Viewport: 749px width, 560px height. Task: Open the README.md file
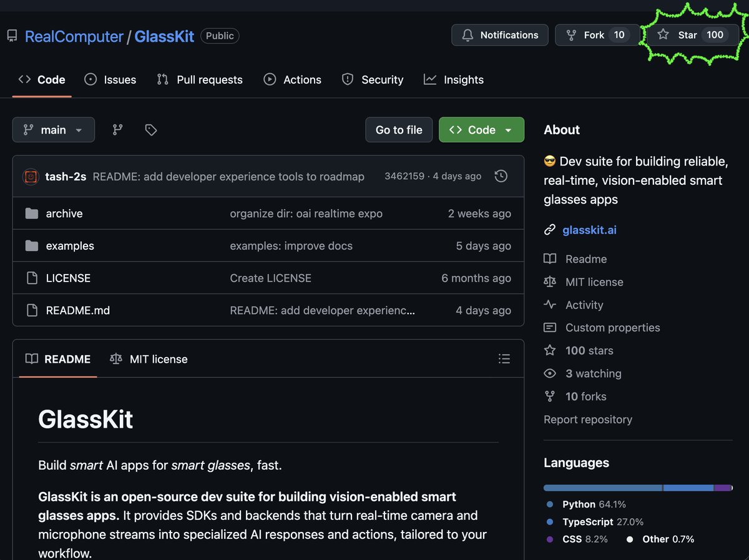click(x=78, y=310)
